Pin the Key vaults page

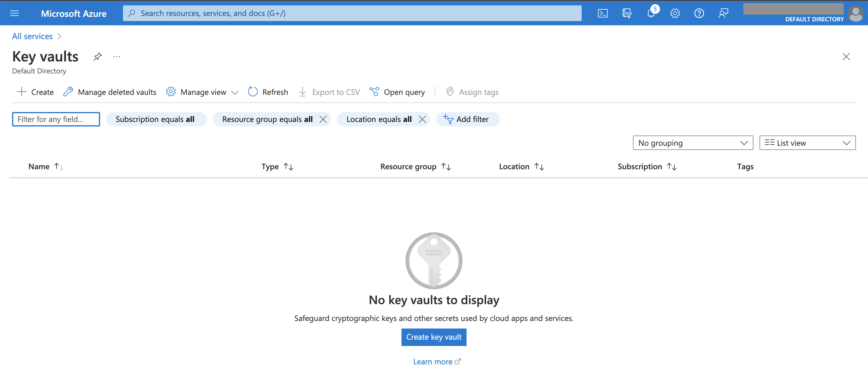click(98, 57)
